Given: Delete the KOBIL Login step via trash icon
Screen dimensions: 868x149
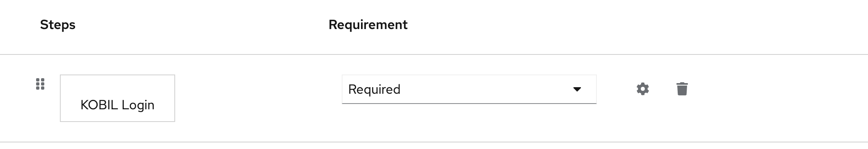Looking at the screenshot, I should [x=682, y=89].
